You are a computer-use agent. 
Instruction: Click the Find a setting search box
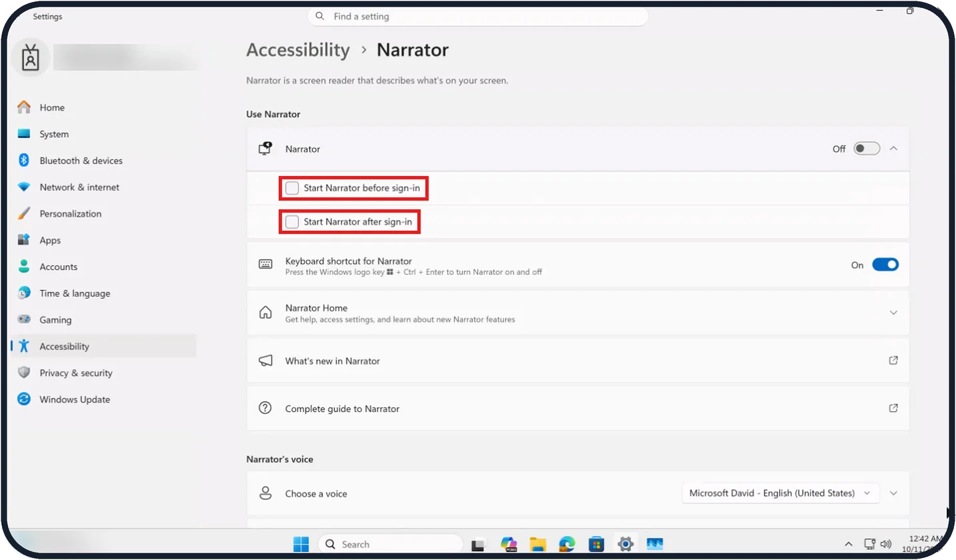coord(477,16)
